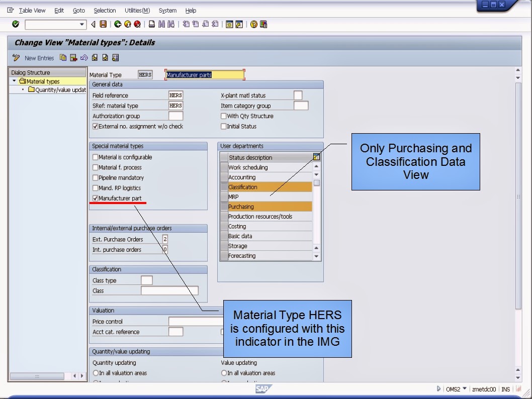Viewport: 532px width, 399px height.
Task: Open the command field dropdown arrow
Action: (x=81, y=24)
